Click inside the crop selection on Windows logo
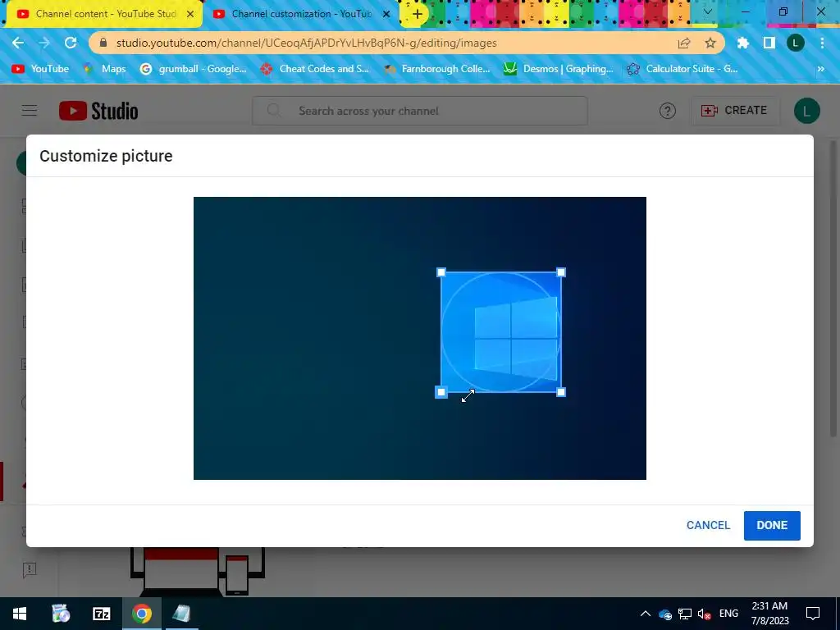 tap(501, 332)
